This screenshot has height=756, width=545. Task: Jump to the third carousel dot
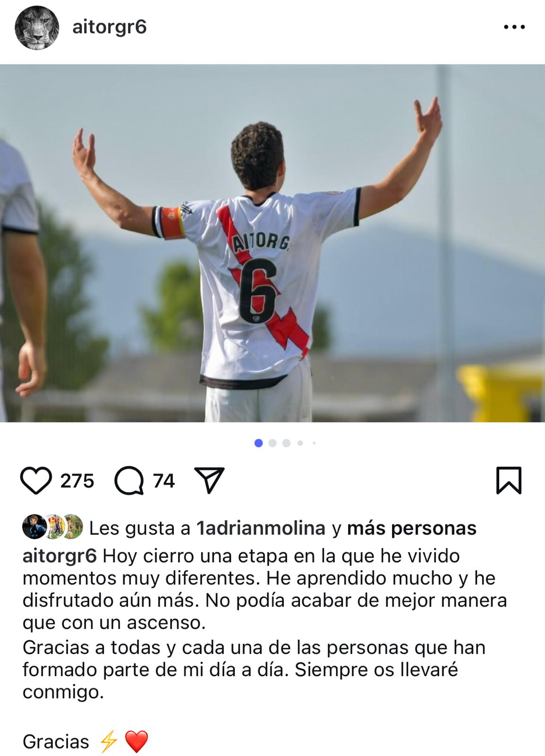286,443
